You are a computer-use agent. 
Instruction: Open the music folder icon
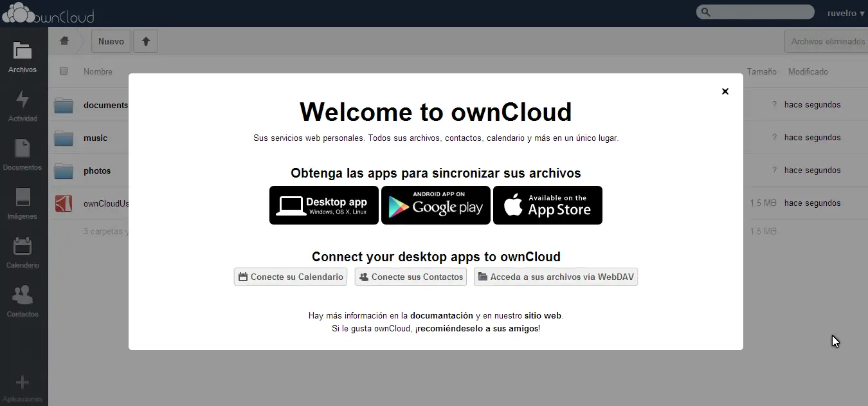coord(64,138)
